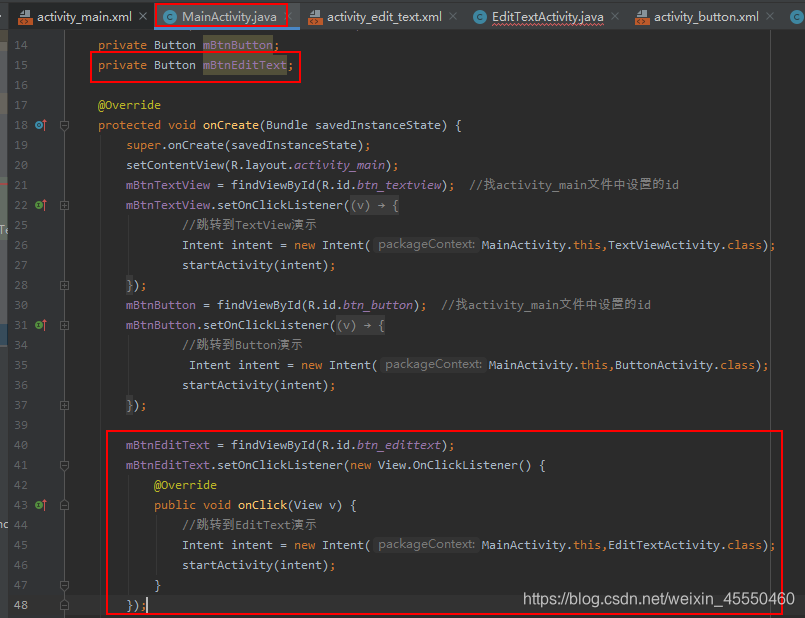Collapse the lambda fold marker at line 31

tap(63, 324)
